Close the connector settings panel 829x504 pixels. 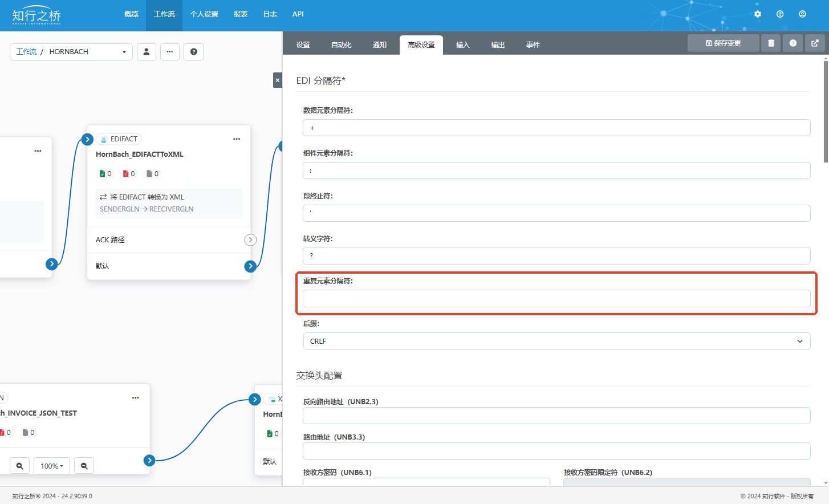[278, 80]
